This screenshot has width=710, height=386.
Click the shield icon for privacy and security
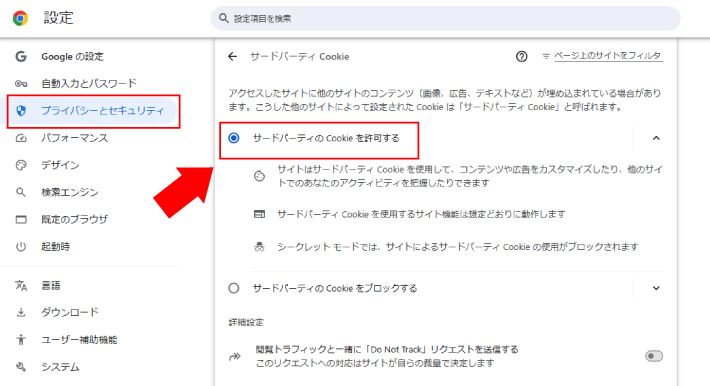tap(21, 111)
